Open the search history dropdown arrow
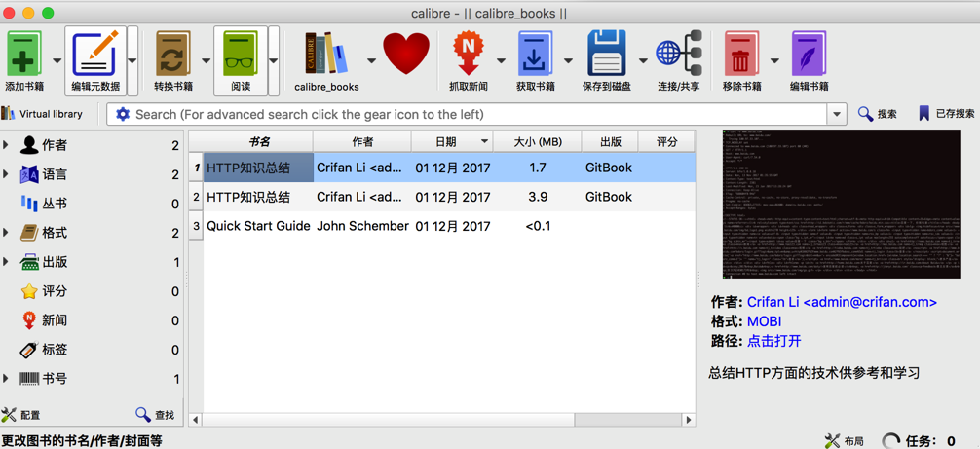 tap(837, 114)
